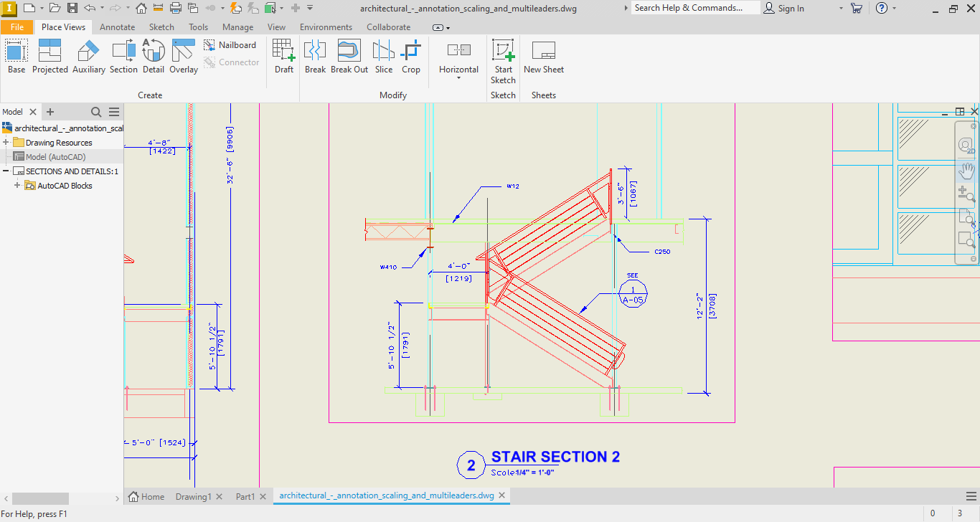980x522 pixels.
Task: Expand the Drawing Resources folder
Action: (5, 142)
